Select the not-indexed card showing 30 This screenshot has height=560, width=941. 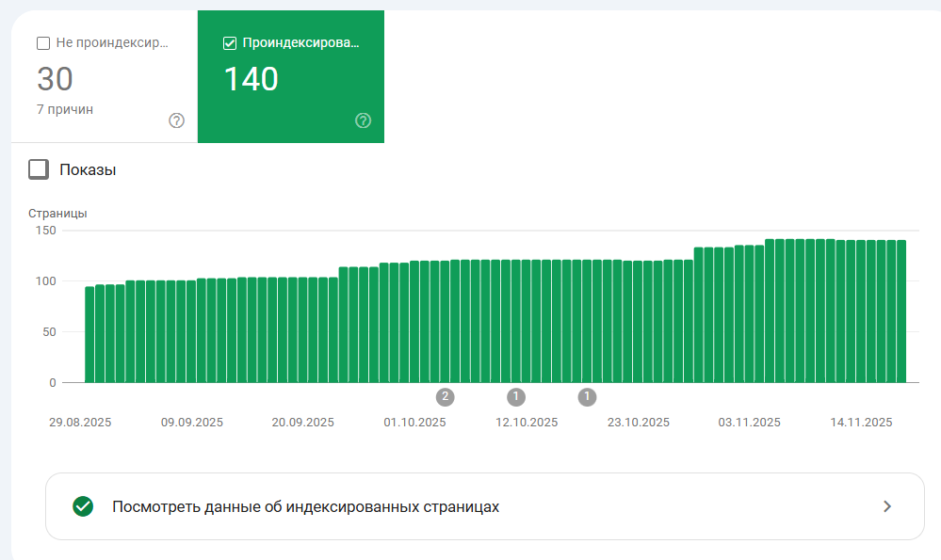[105, 77]
